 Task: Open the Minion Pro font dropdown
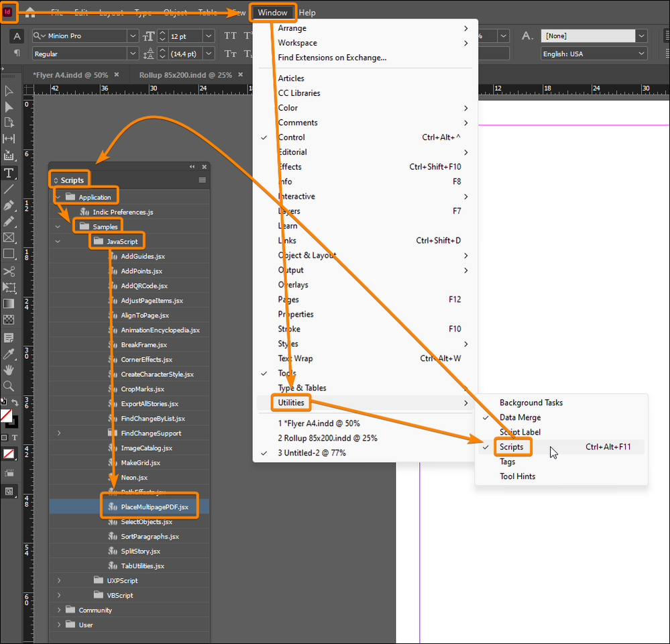(x=133, y=36)
